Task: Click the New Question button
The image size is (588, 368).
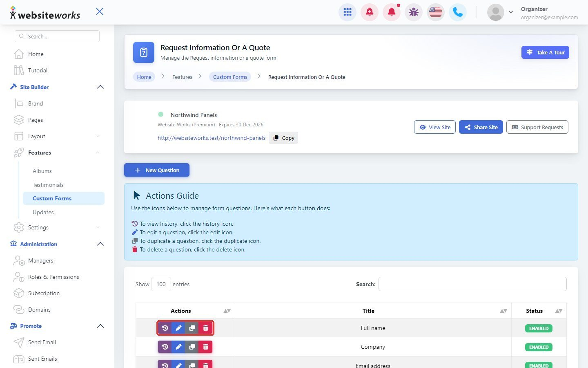Action: 157,170
